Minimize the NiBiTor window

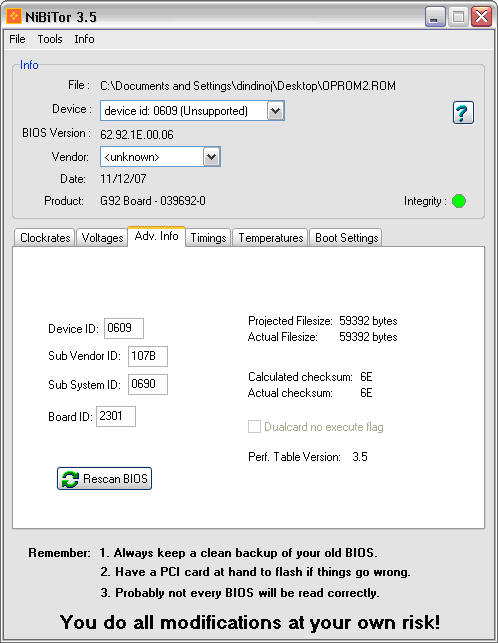pyautogui.click(x=435, y=17)
